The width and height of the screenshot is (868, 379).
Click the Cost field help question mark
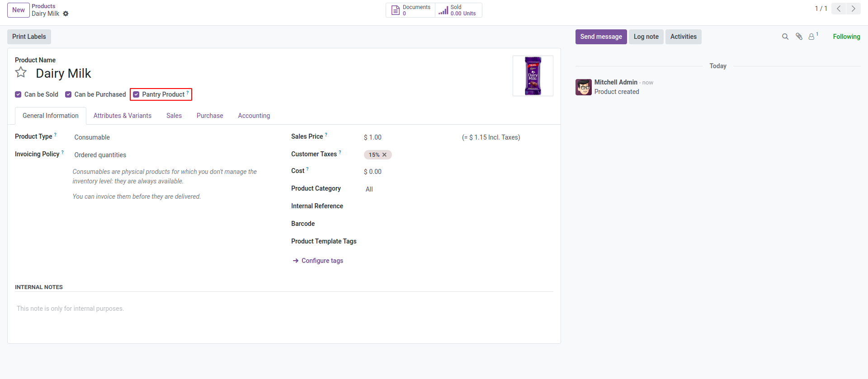(x=307, y=169)
